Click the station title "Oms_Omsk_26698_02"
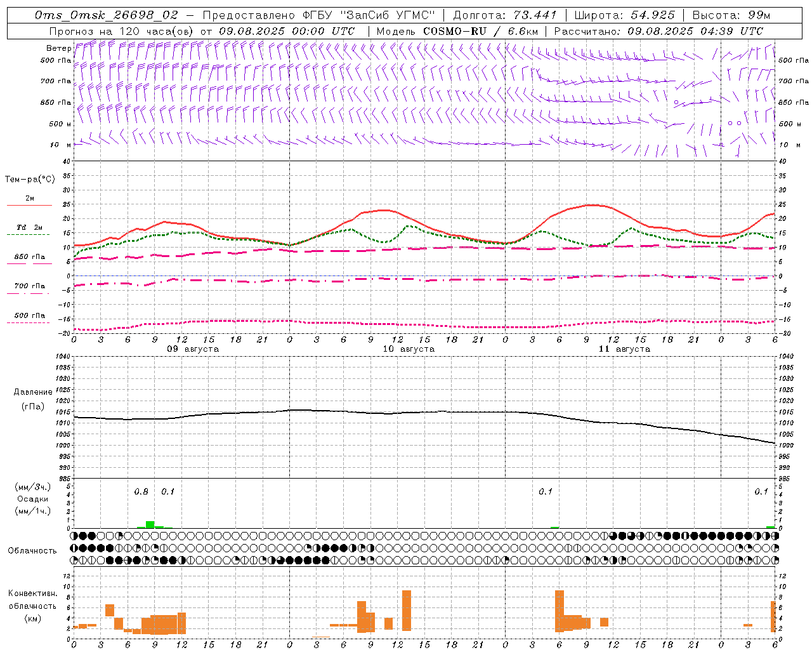 107,15
